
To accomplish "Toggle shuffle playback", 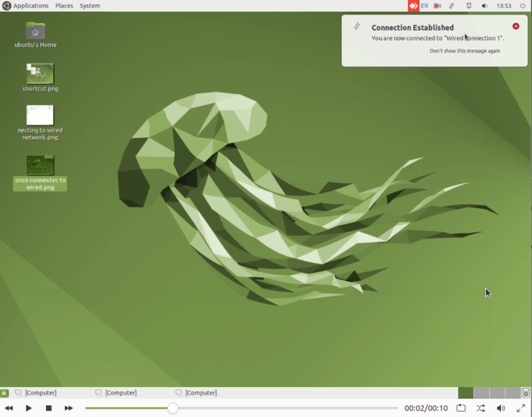I will coord(480,408).
